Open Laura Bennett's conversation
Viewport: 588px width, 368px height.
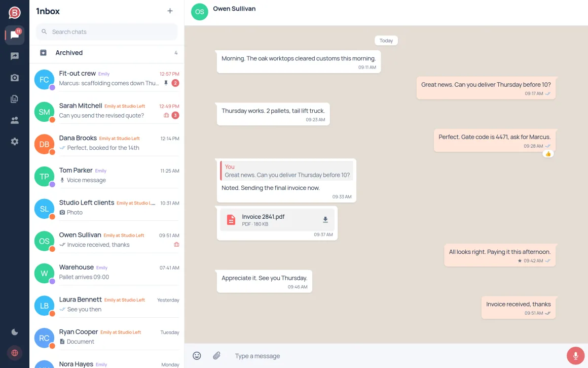tap(107, 305)
